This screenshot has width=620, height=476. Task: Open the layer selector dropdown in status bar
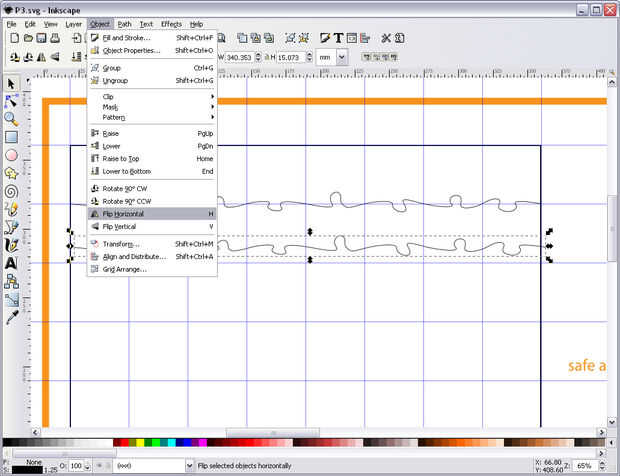(x=189, y=466)
